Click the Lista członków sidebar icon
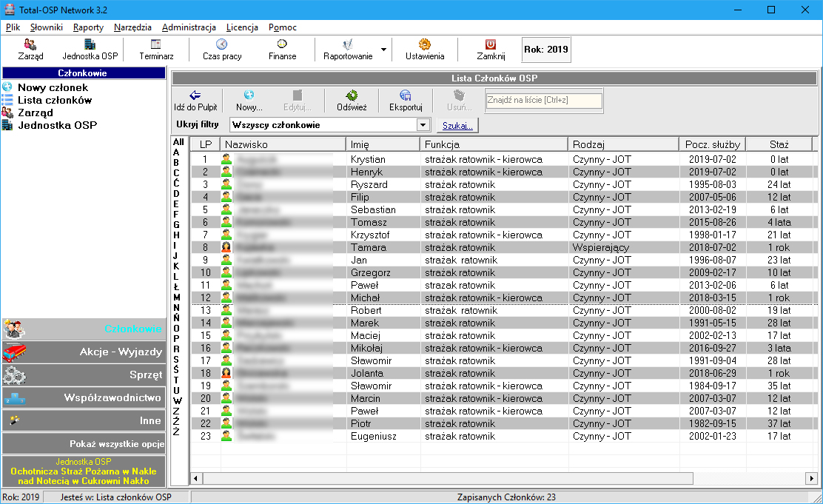 click(x=7, y=100)
